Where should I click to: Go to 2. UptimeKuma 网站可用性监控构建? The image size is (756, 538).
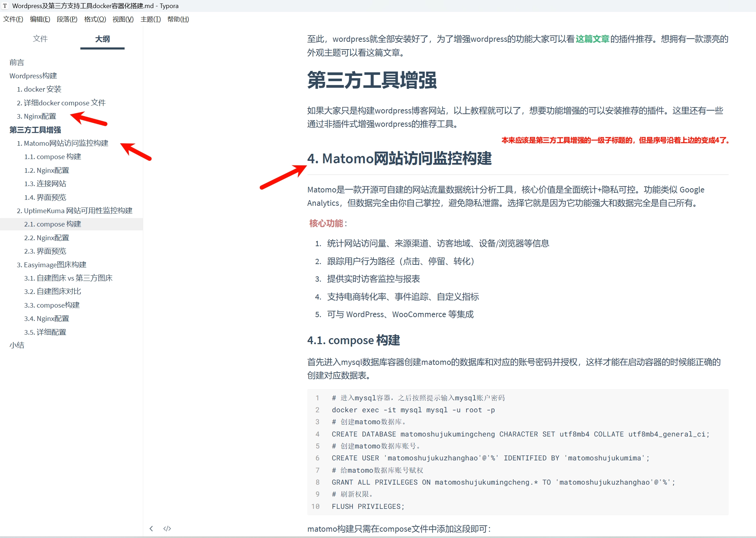pyautogui.click(x=74, y=211)
